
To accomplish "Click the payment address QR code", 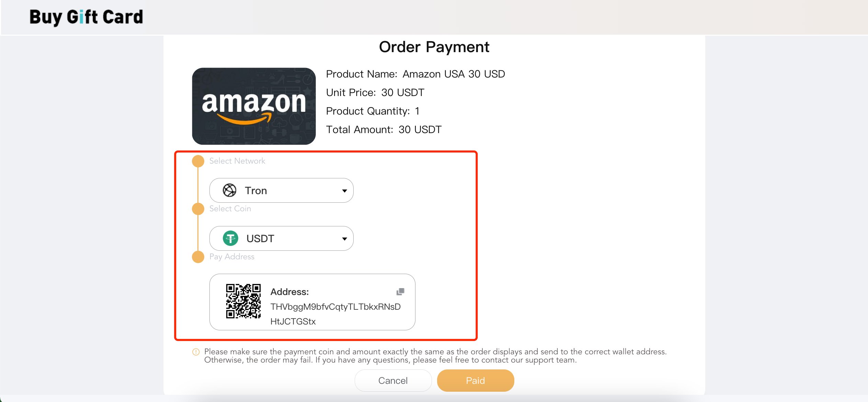I will tap(243, 301).
